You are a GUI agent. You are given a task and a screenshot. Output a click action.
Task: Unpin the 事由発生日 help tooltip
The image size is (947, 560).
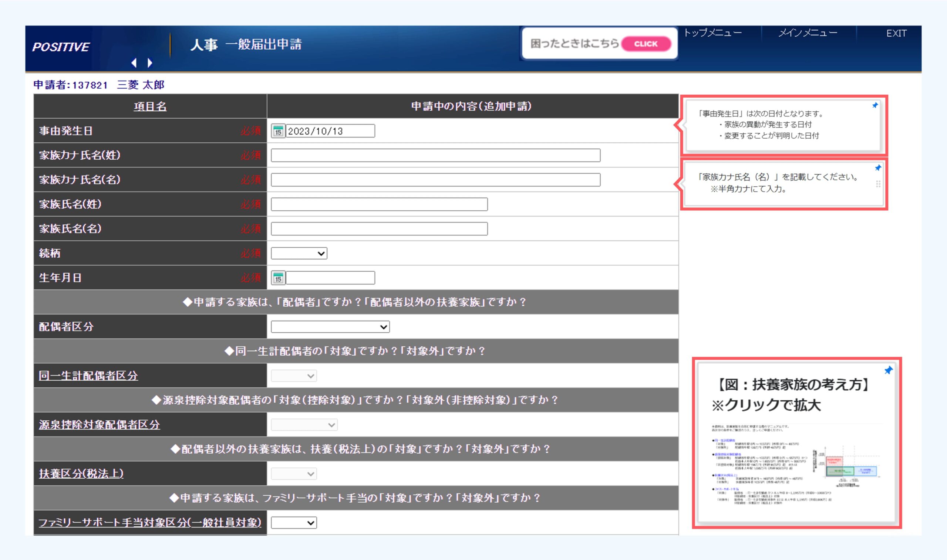click(875, 106)
